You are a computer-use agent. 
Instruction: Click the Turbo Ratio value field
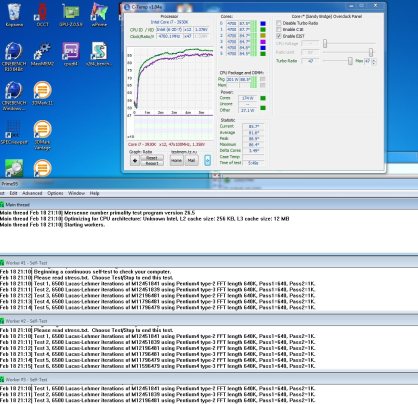[310, 61]
